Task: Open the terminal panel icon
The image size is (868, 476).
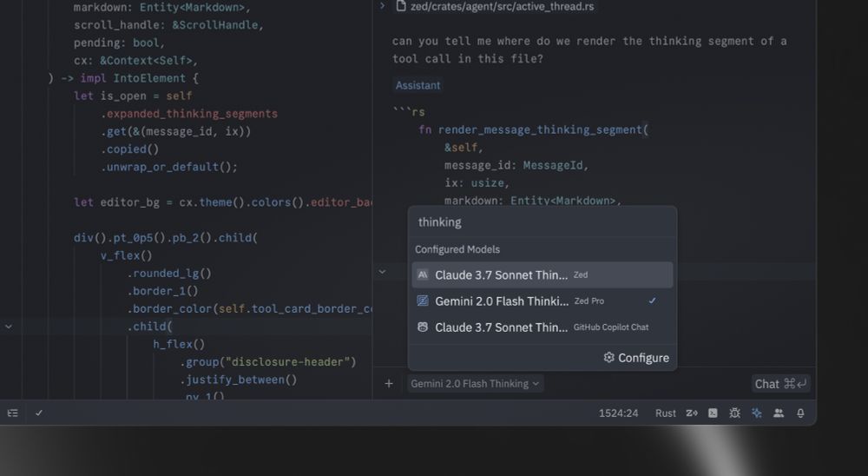Action: pyautogui.click(x=713, y=413)
